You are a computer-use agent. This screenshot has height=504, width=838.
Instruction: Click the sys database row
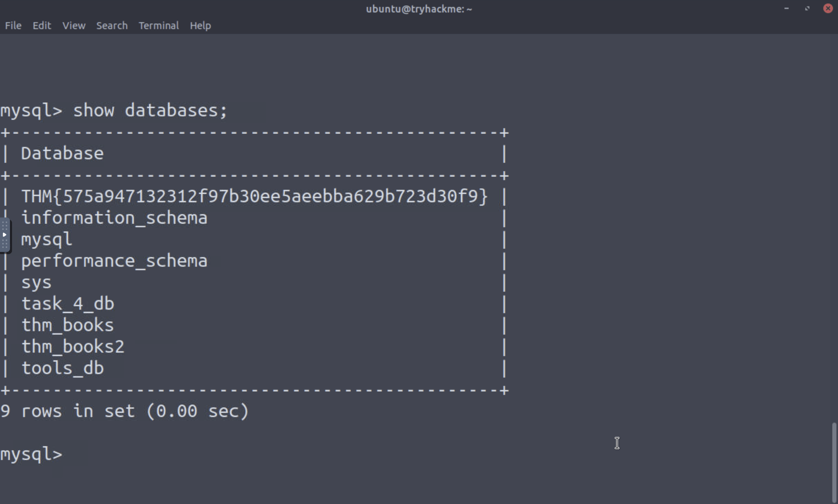pos(36,283)
